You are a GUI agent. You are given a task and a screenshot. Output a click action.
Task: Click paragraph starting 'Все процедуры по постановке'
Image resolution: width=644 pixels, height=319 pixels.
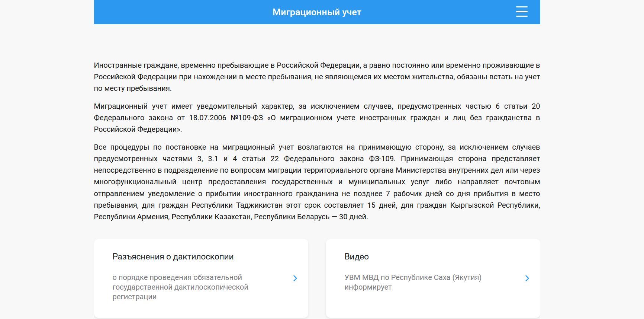[317, 182]
